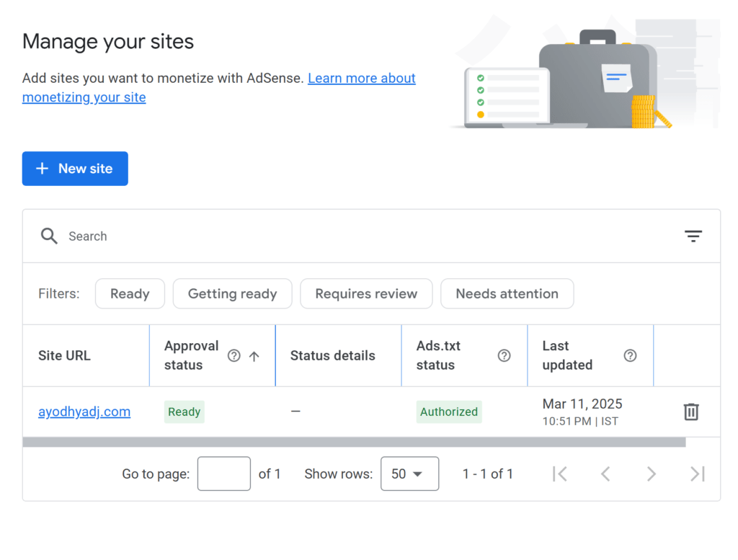
Task: Go to previous page arrow
Action: tap(605, 474)
